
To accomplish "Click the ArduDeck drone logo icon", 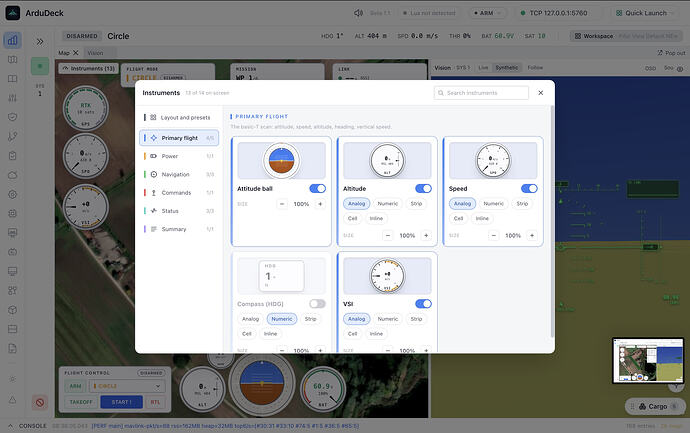I will coord(12,13).
